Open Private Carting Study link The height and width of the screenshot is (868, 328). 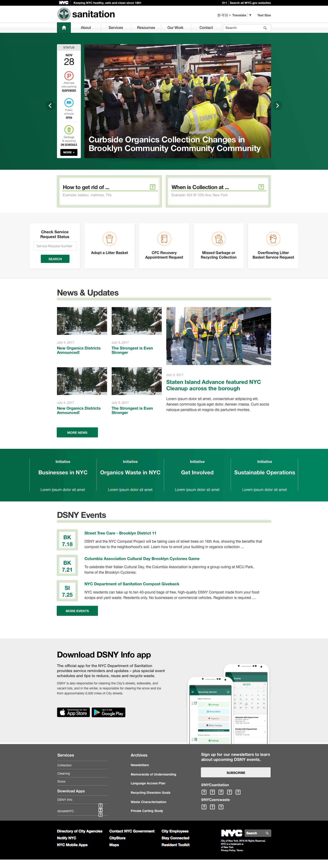click(147, 811)
